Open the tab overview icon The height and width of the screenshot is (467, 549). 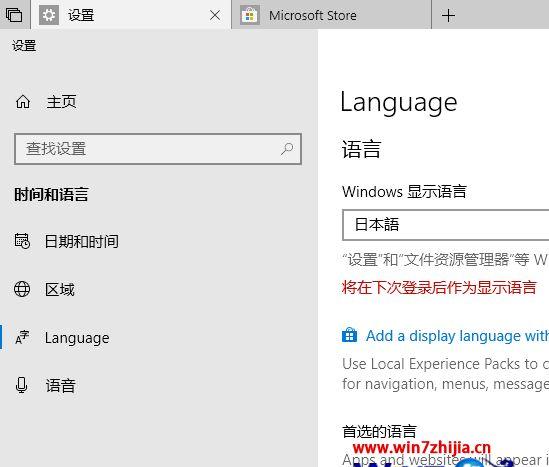click(x=14, y=15)
